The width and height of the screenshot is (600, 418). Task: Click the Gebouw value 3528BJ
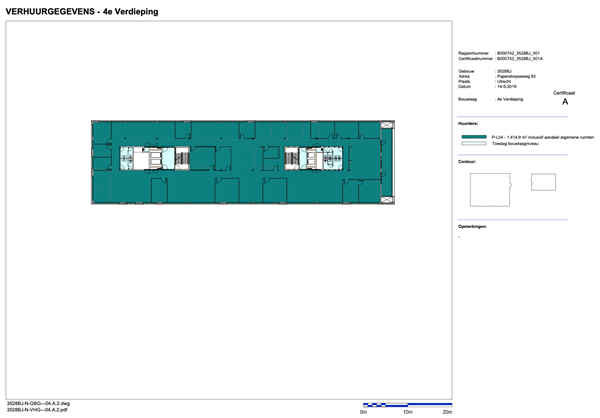(x=504, y=71)
